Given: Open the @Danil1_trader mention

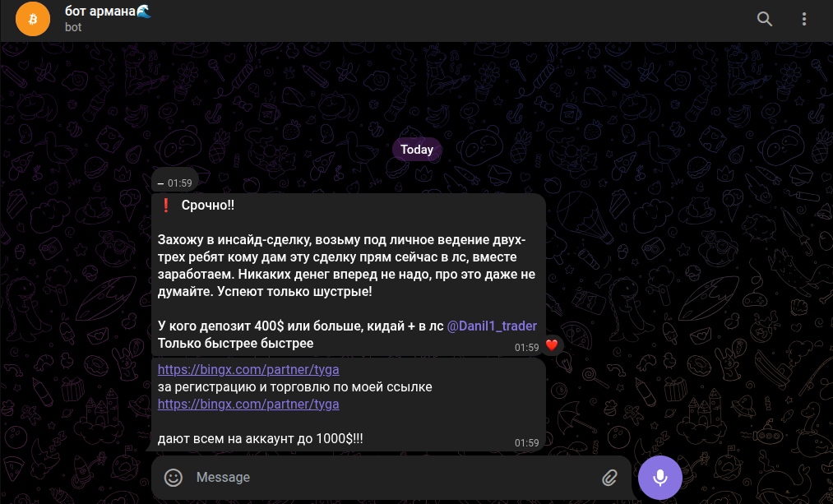Looking at the screenshot, I should (492, 326).
